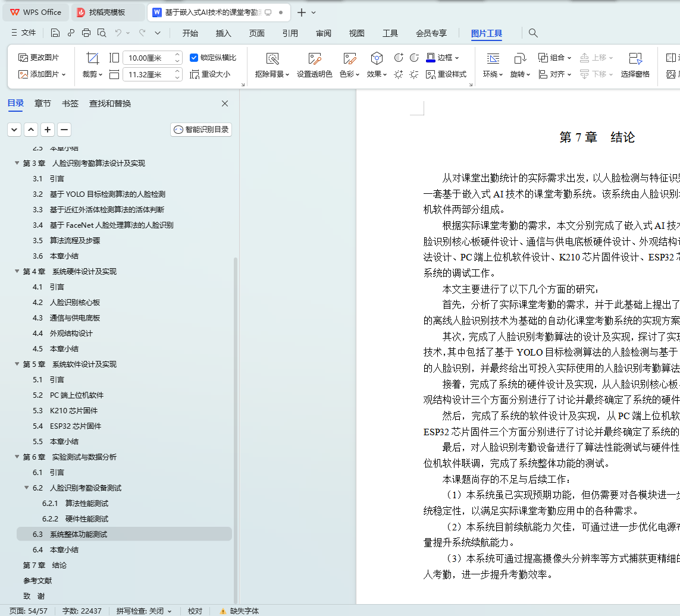Click the Undo arrow icon
This screenshot has width=680, height=616.
[118, 33]
